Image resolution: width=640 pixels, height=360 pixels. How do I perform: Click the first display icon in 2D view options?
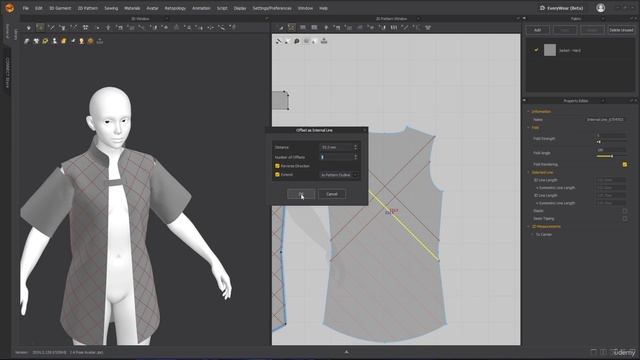coord(279,41)
